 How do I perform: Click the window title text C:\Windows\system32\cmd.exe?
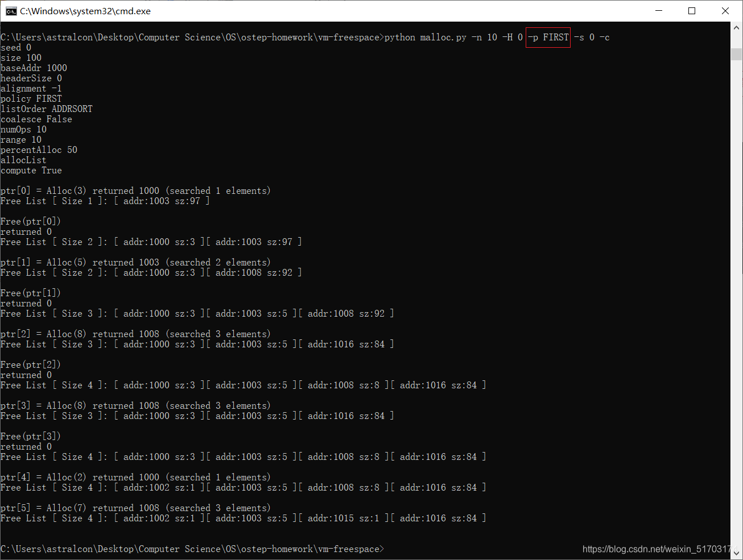pyautogui.click(x=85, y=11)
